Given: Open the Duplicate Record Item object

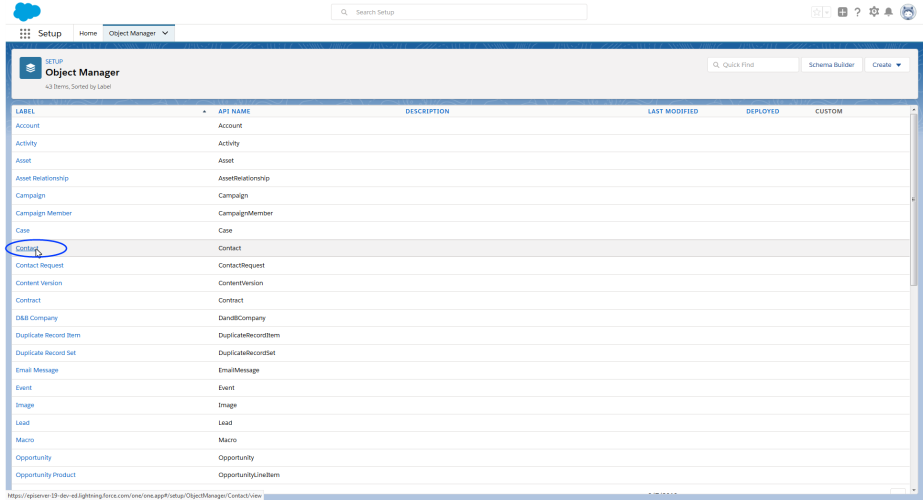Looking at the screenshot, I should pyautogui.click(x=48, y=335).
